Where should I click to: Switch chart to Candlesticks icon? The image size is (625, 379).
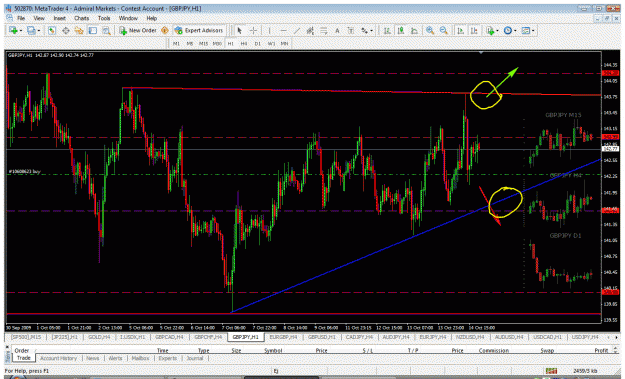point(401,30)
